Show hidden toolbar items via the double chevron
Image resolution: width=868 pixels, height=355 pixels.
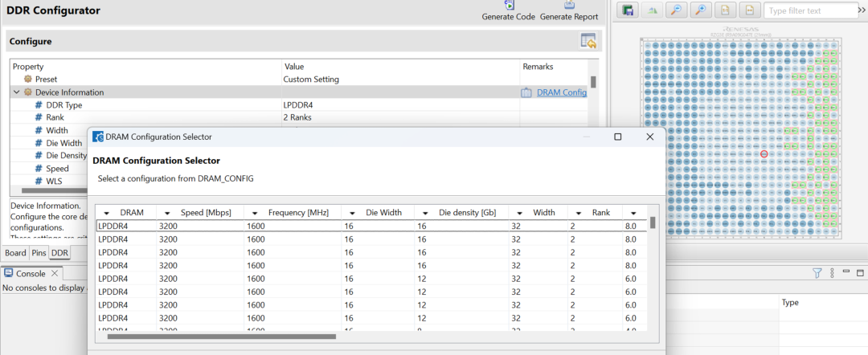click(862, 10)
